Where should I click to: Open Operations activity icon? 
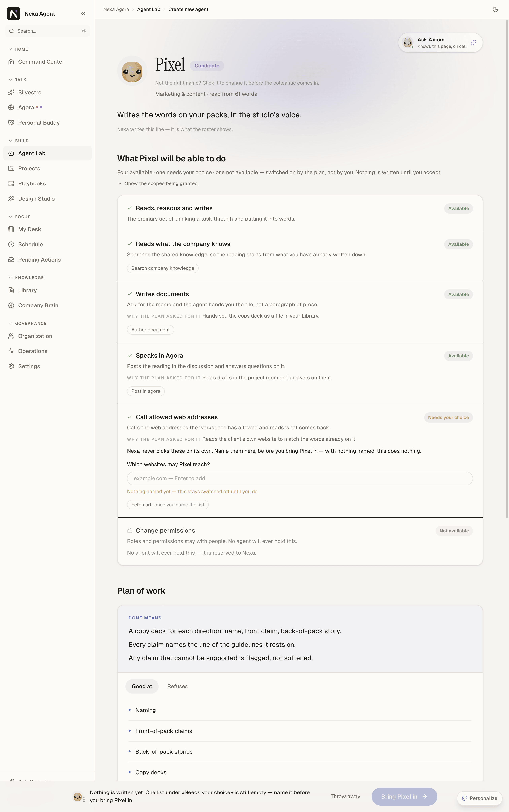click(11, 351)
